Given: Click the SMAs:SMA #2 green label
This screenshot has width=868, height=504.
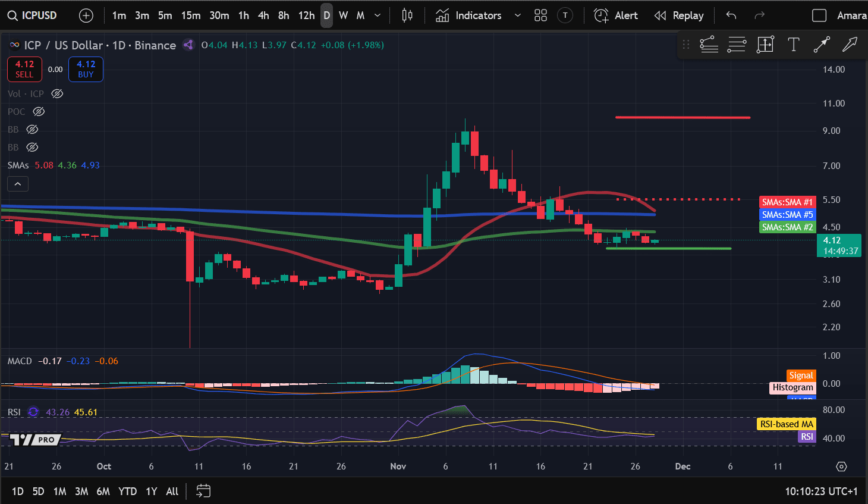Looking at the screenshot, I should (787, 227).
